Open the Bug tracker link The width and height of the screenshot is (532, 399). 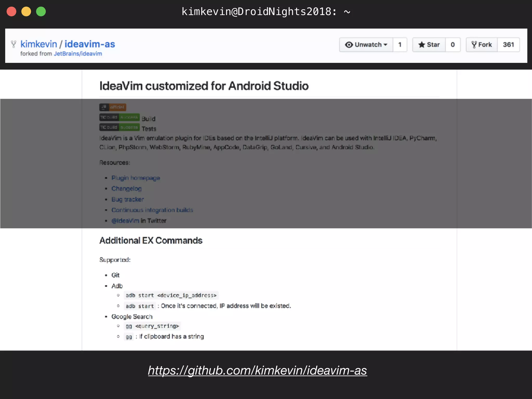coord(128,199)
